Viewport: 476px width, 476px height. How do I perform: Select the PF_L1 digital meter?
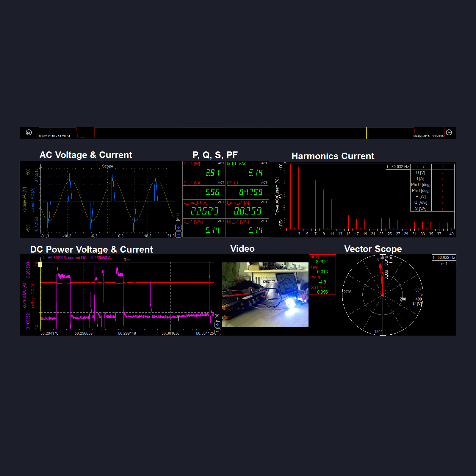coord(247,190)
